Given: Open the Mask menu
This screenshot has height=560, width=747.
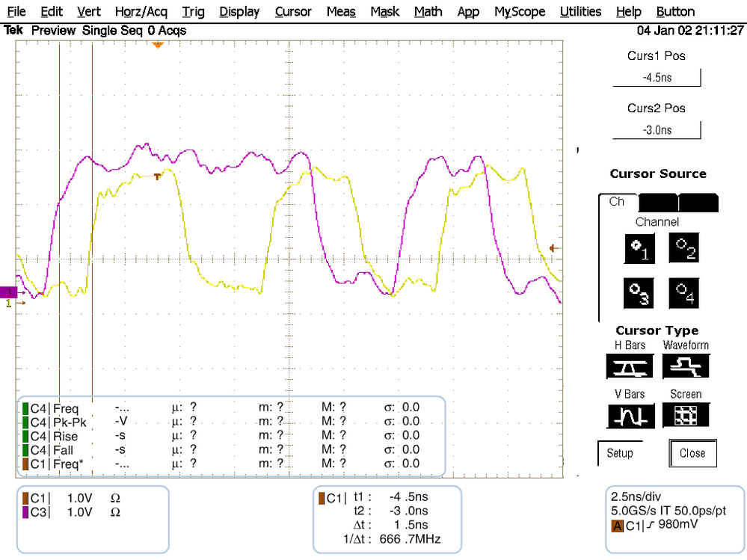Looking at the screenshot, I should pos(385,12).
